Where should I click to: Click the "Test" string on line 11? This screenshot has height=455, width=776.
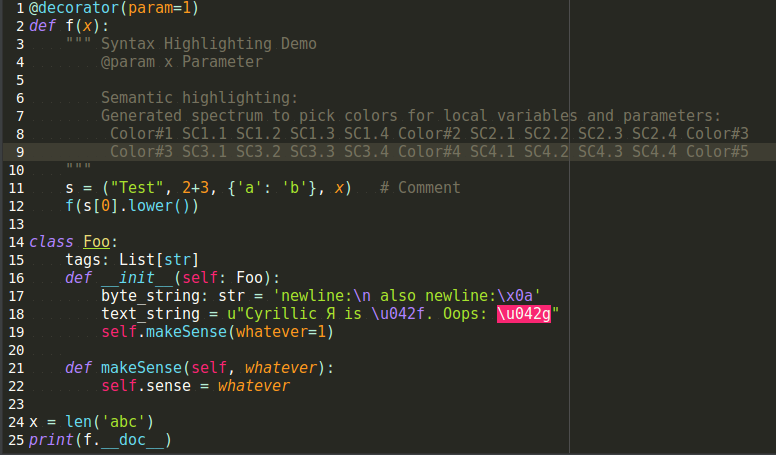tap(137, 188)
